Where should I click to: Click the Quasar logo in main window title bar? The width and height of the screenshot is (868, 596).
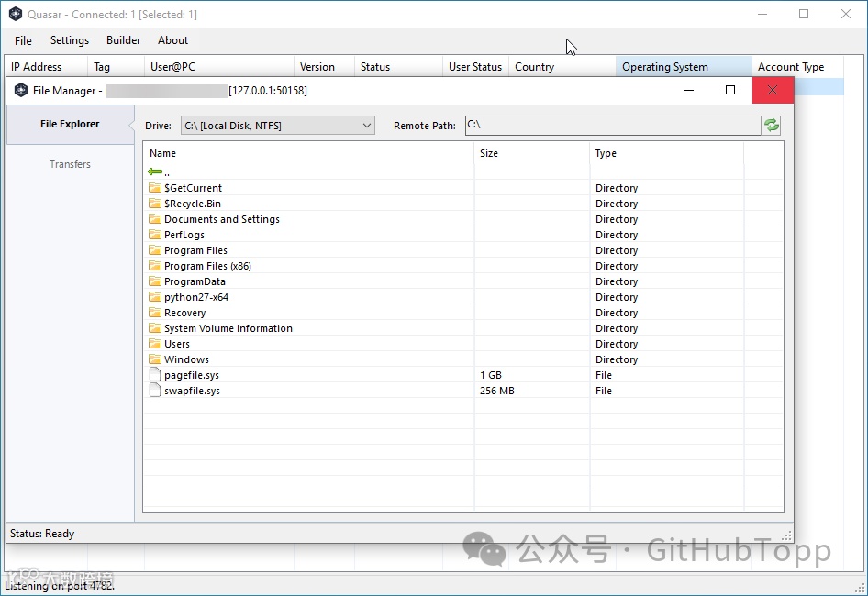[x=16, y=14]
